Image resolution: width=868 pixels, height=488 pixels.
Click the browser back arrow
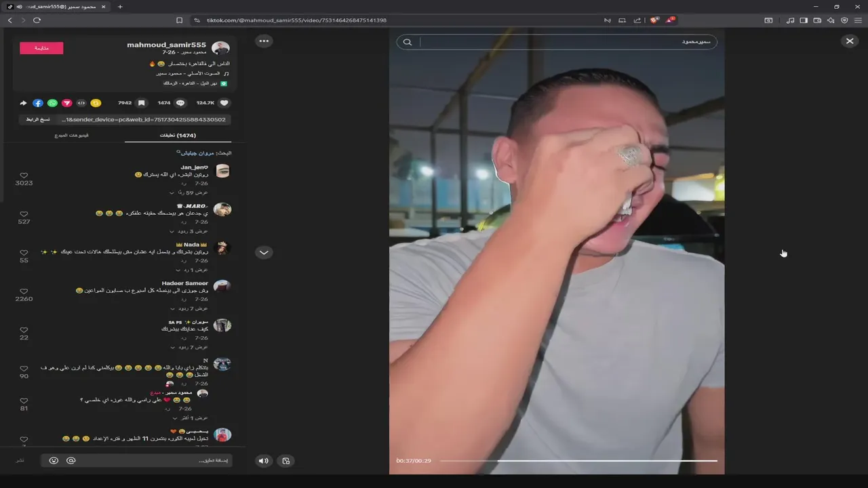(9, 20)
